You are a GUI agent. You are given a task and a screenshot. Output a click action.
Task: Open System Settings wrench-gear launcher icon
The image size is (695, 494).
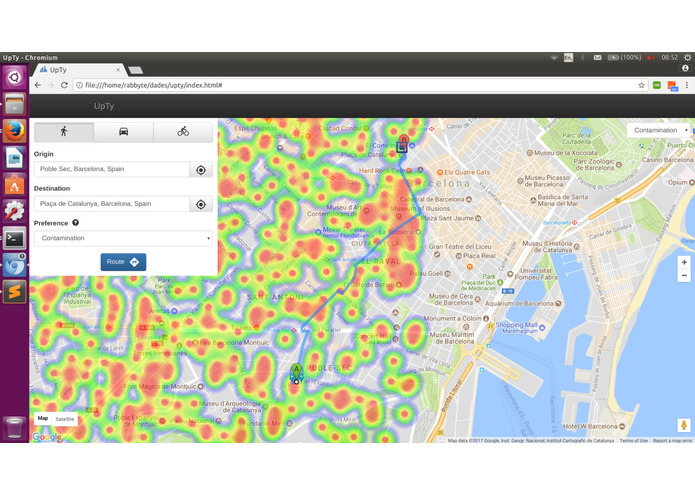[x=14, y=212]
